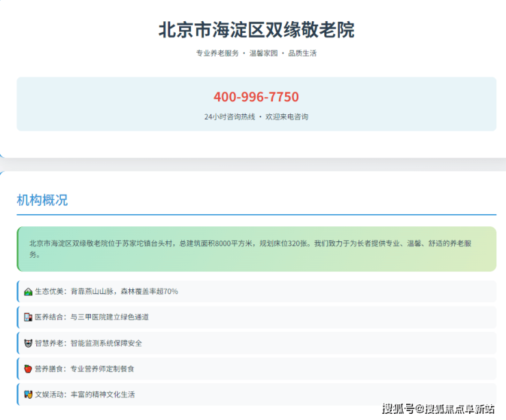
Task: Click the text 专业营养师定制餐食
Action: pyautogui.click(x=103, y=369)
